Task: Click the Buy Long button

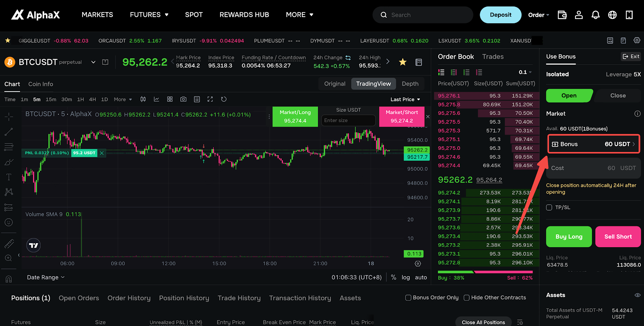Action: point(569,237)
